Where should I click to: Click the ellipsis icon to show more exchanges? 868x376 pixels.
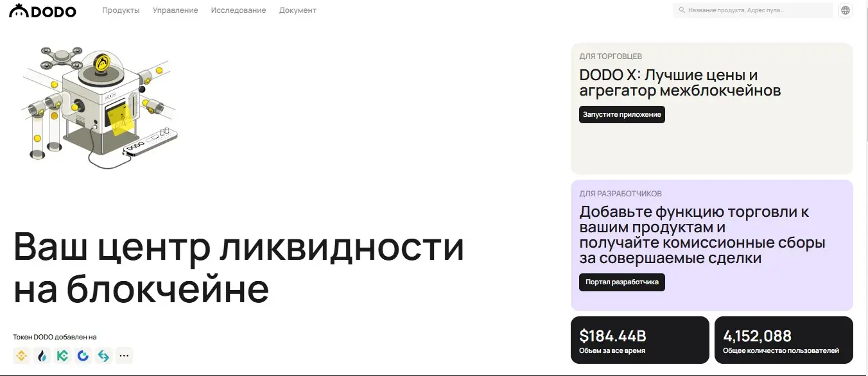coord(124,355)
